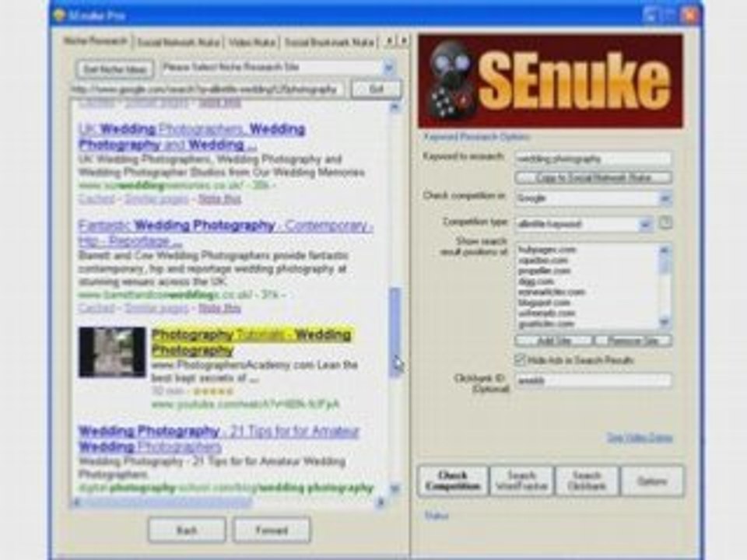
Task: Select ezinearticles.com in the site list
Action: tap(552, 292)
